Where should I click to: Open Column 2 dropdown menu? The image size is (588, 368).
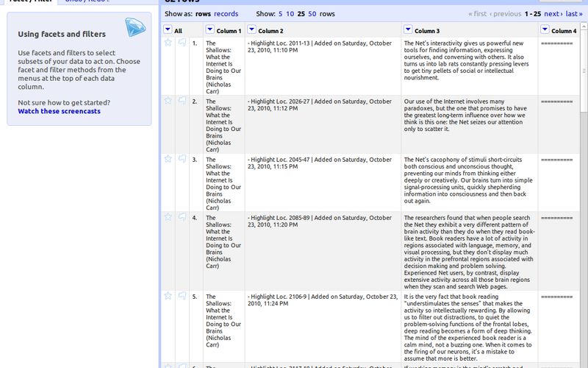(x=251, y=29)
